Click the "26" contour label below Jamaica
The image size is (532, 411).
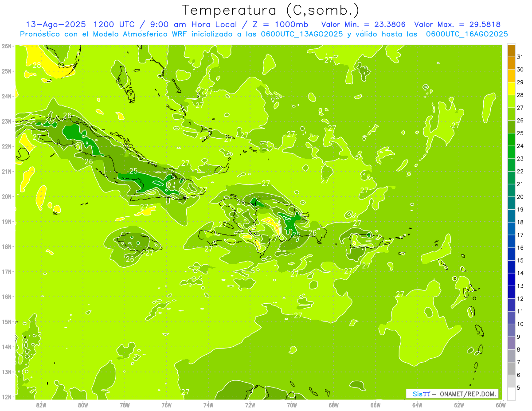(x=130, y=259)
